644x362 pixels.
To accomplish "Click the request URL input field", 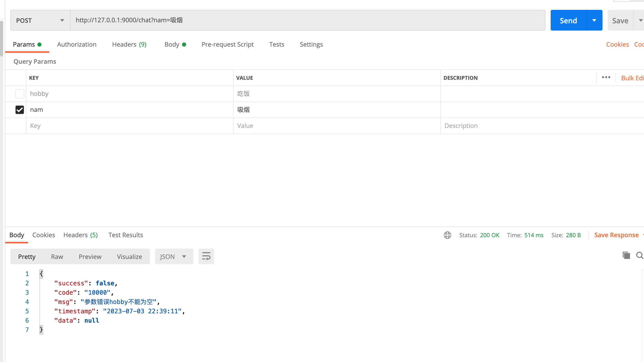I will pos(307,20).
